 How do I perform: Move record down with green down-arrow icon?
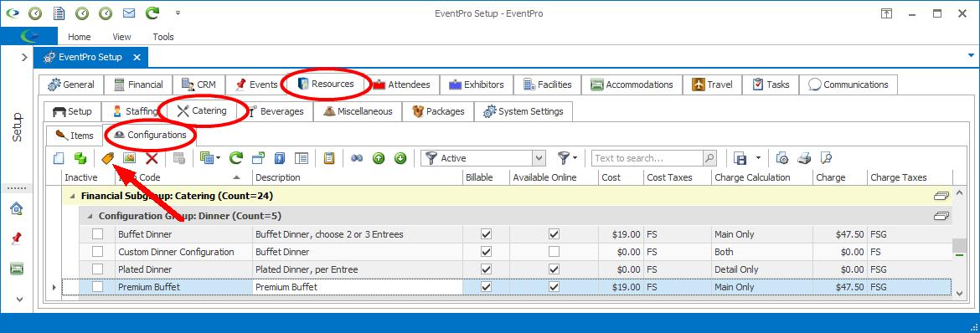pos(400,158)
